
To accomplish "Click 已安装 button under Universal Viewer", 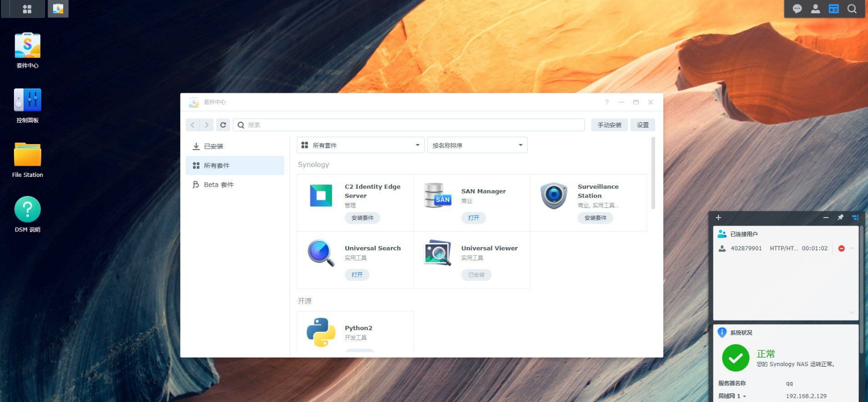I will (476, 275).
